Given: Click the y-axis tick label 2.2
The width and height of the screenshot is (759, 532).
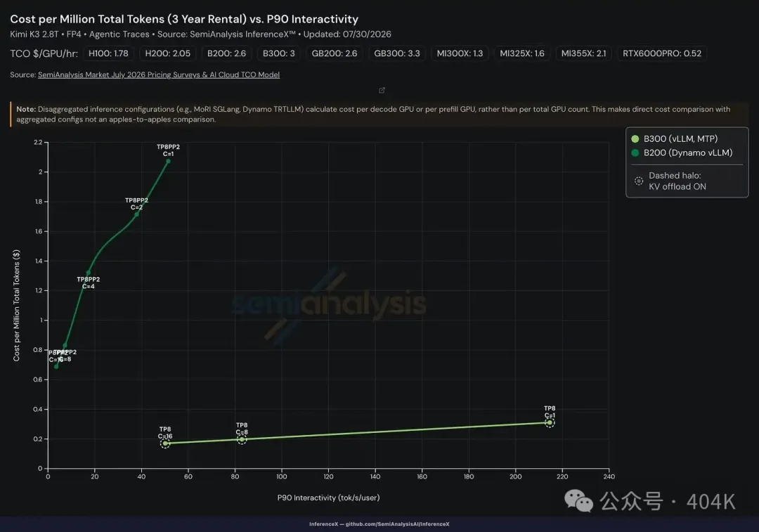Looking at the screenshot, I should (38, 143).
